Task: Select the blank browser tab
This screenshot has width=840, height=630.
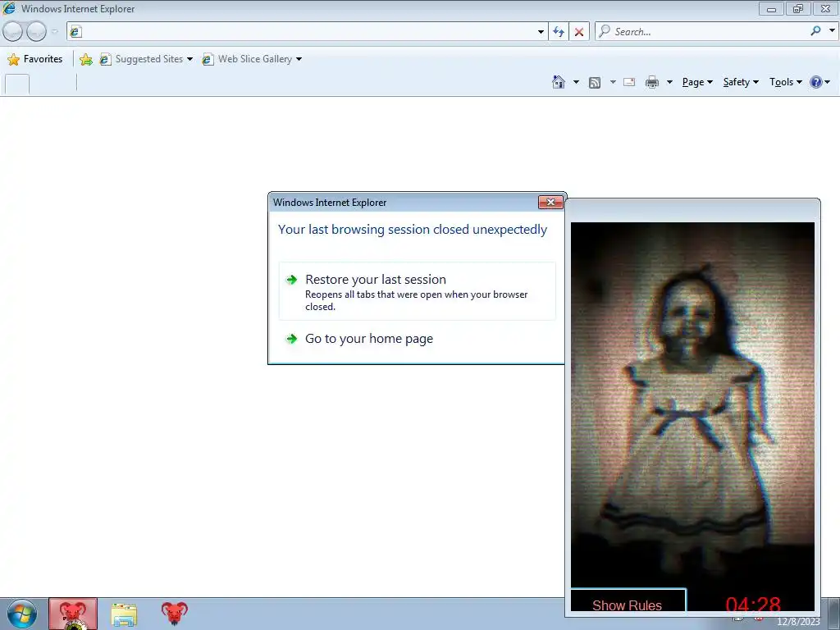Action: tap(17, 84)
